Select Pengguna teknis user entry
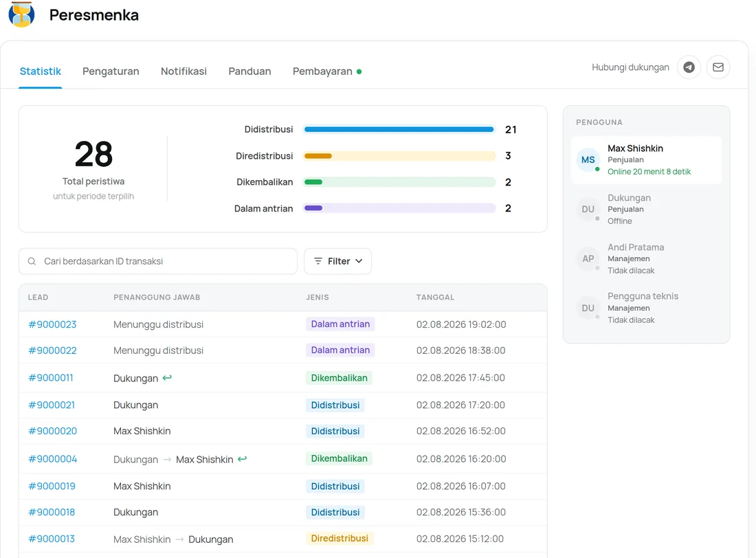Viewport: 756px width, 558px height. 646,308
